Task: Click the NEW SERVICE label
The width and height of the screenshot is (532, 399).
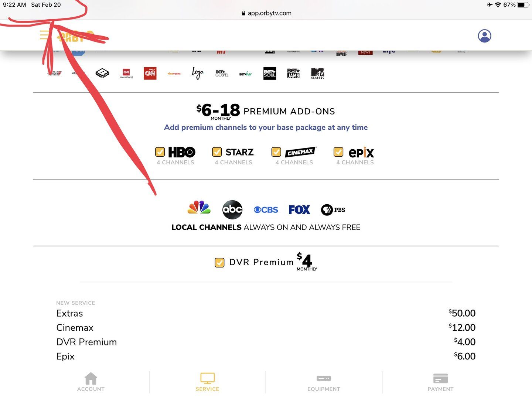Action: (76, 303)
